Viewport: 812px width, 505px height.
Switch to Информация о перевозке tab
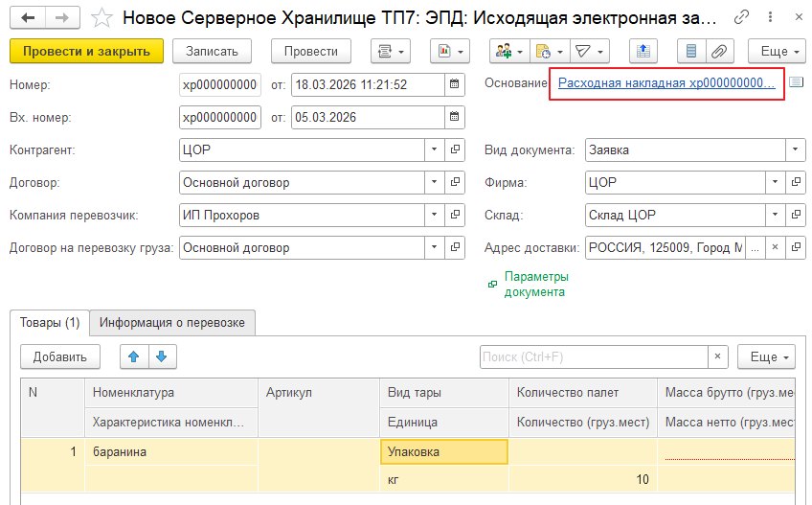172,323
